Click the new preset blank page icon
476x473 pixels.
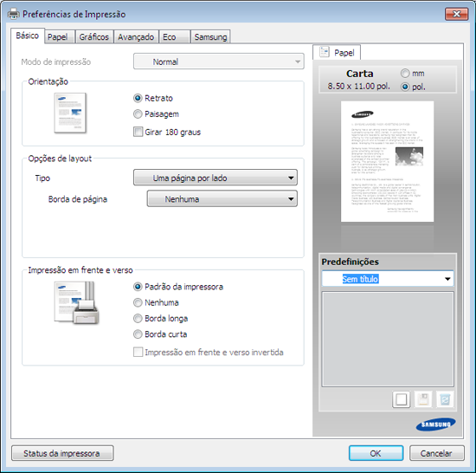(x=401, y=399)
